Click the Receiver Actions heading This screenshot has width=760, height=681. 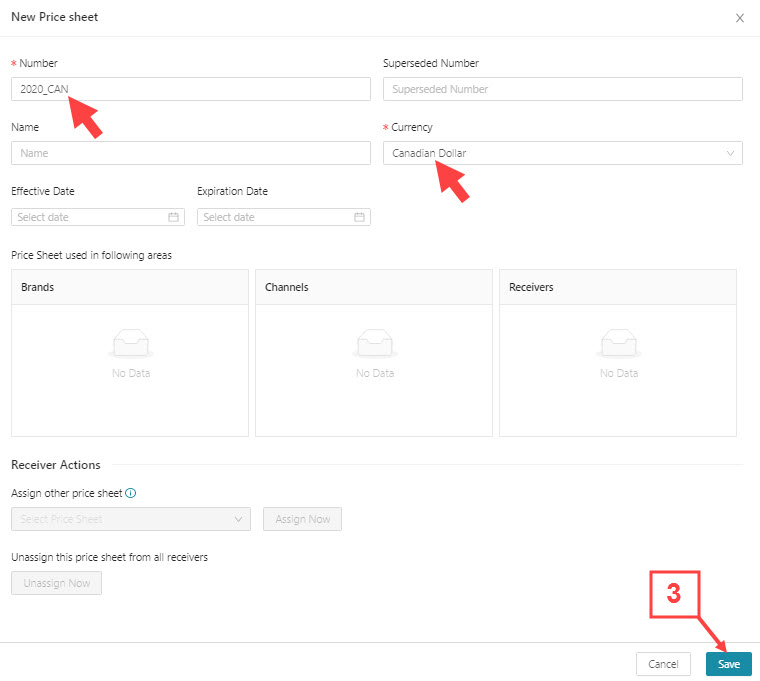(56, 465)
